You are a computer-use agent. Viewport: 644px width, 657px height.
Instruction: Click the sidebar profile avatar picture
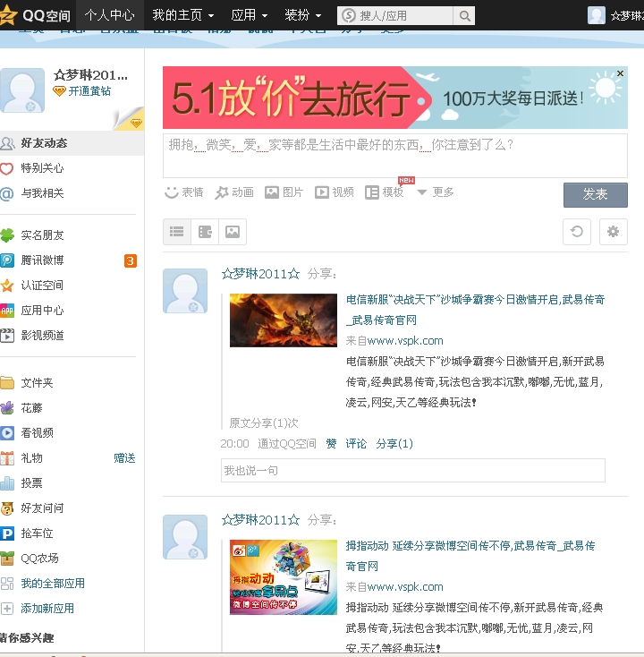pos(22,90)
